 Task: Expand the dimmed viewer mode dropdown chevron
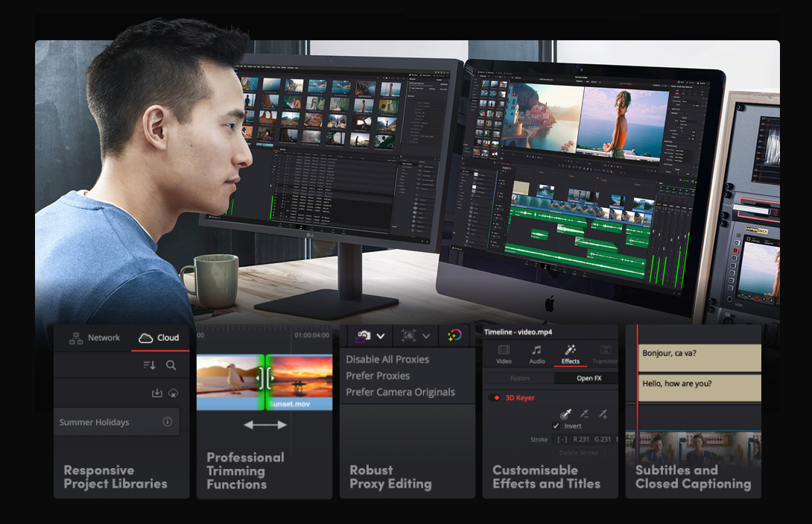pyautogui.click(x=426, y=336)
